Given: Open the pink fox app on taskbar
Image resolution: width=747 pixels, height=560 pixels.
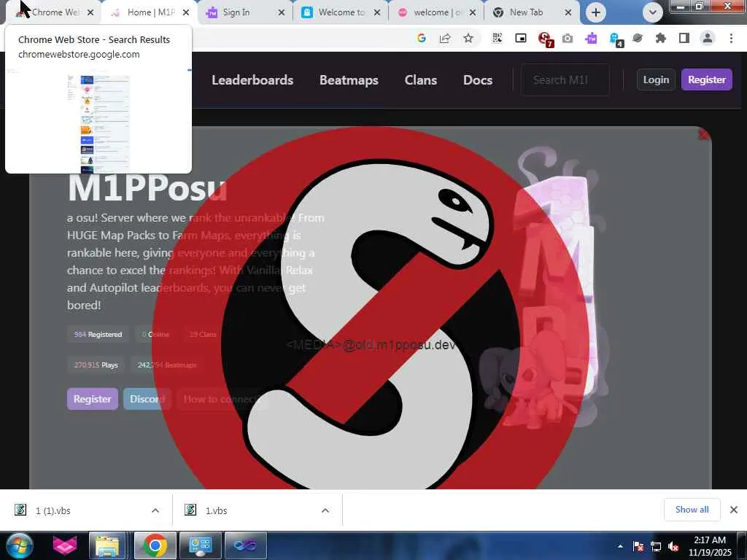Looking at the screenshot, I should 65,545.
